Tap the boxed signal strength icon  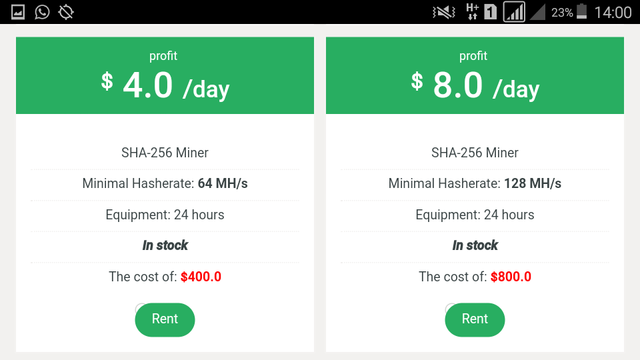tap(514, 12)
